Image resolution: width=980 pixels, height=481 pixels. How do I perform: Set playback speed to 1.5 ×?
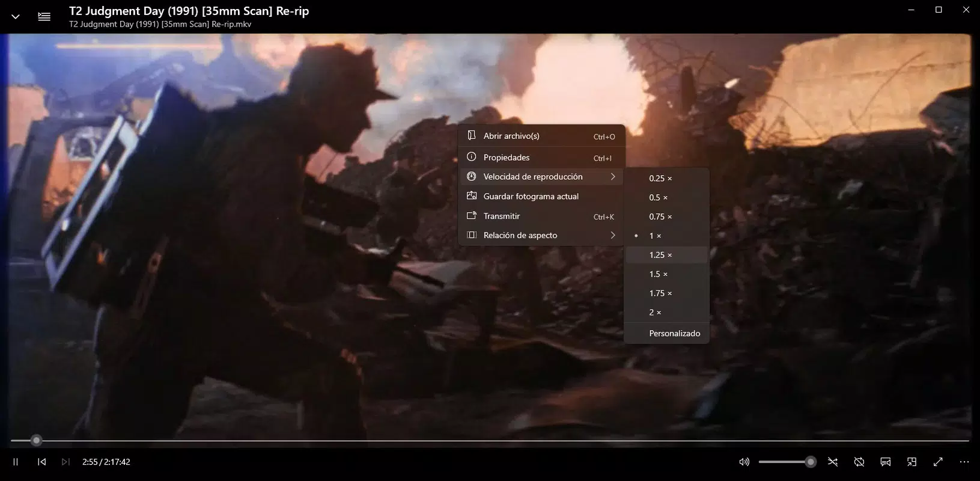(x=666, y=274)
